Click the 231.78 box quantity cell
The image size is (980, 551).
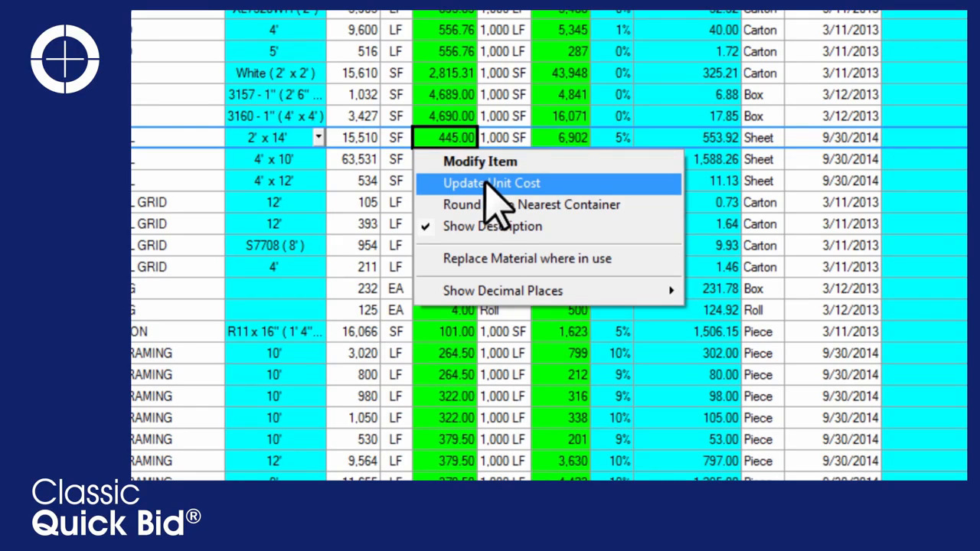(x=712, y=289)
